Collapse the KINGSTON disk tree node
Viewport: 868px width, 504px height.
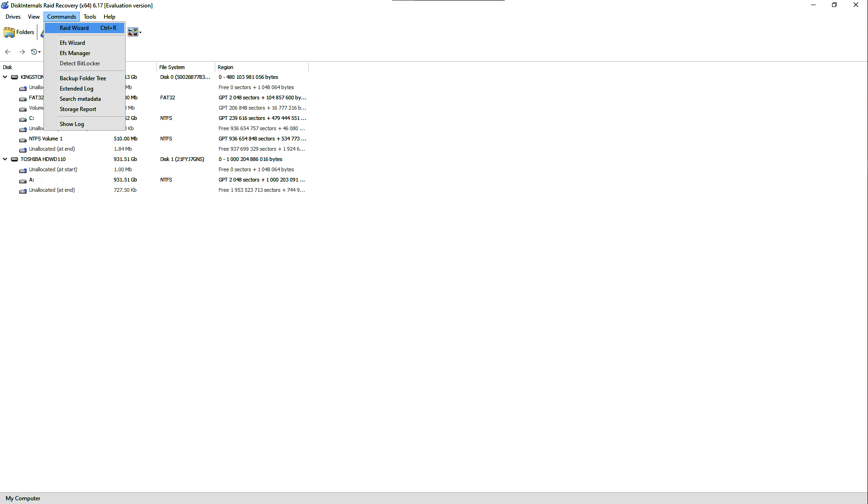[x=5, y=77]
